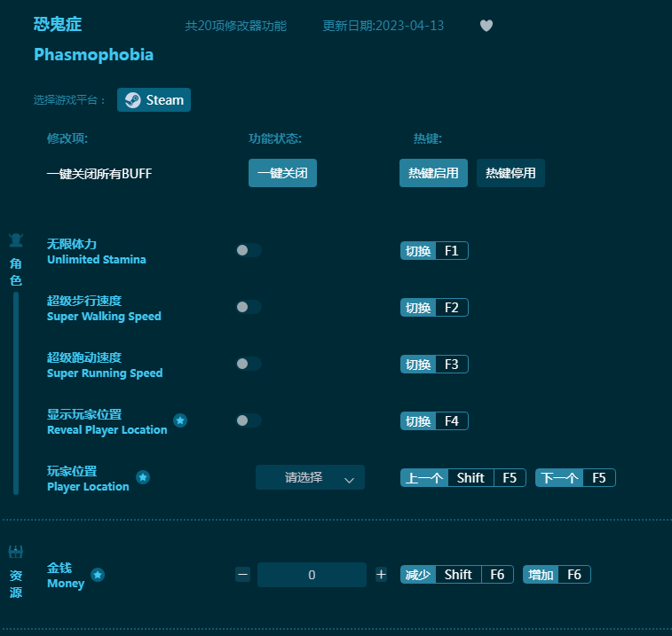The width and height of the screenshot is (672, 636).
Task: Toggle Unlimited Stamina switch
Action: pos(249,250)
